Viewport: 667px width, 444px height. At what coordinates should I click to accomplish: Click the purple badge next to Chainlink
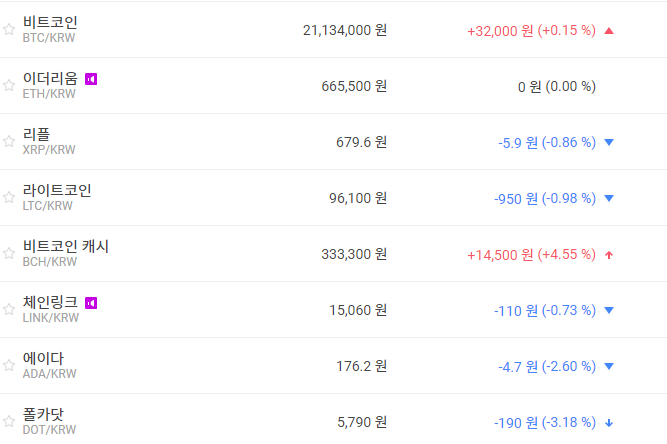tap(91, 303)
